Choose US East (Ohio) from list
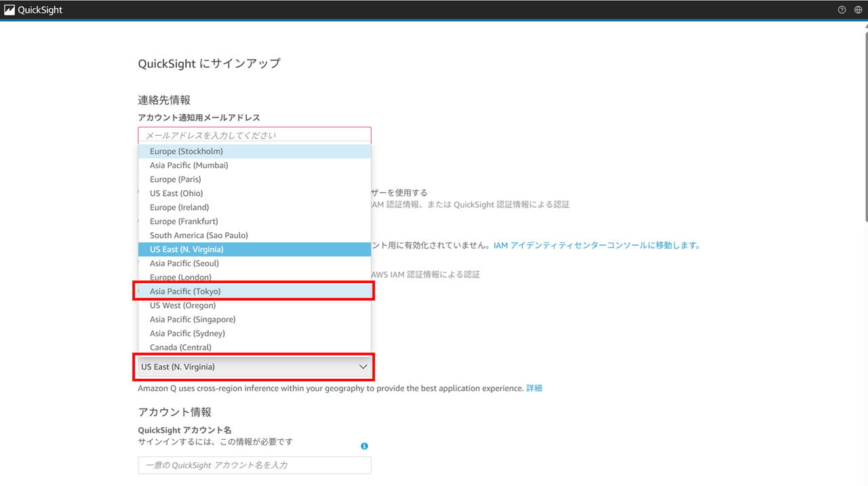 tap(254, 193)
